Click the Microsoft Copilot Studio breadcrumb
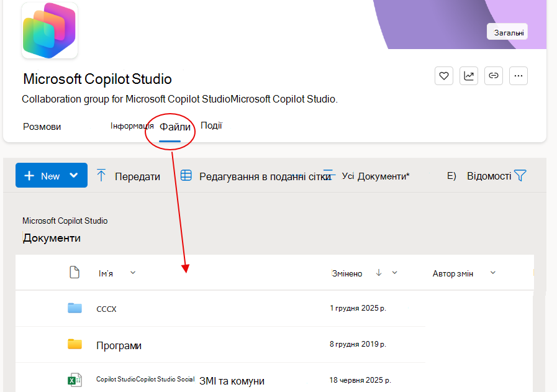Image resolution: width=557 pixels, height=392 pixels. [x=65, y=221]
